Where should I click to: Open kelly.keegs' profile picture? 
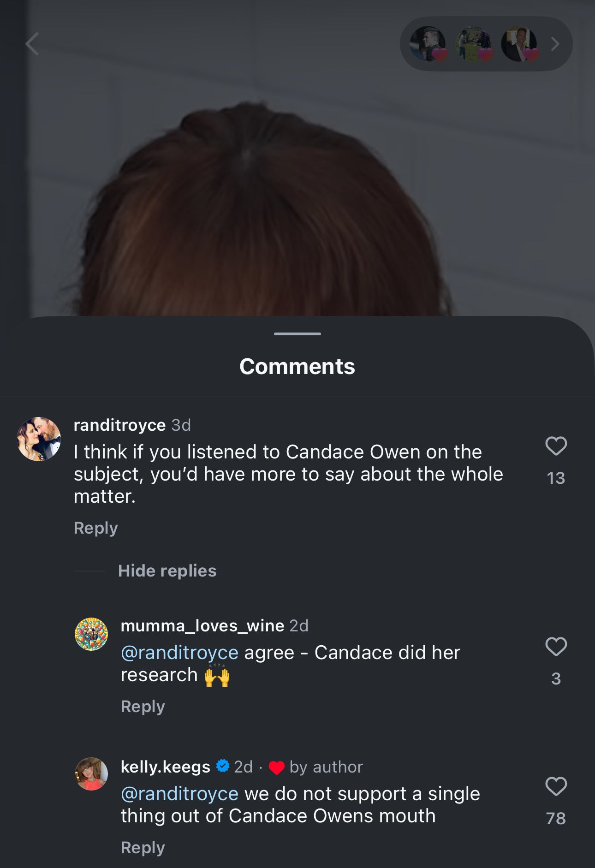pyautogui.click(x=91, y=774)
